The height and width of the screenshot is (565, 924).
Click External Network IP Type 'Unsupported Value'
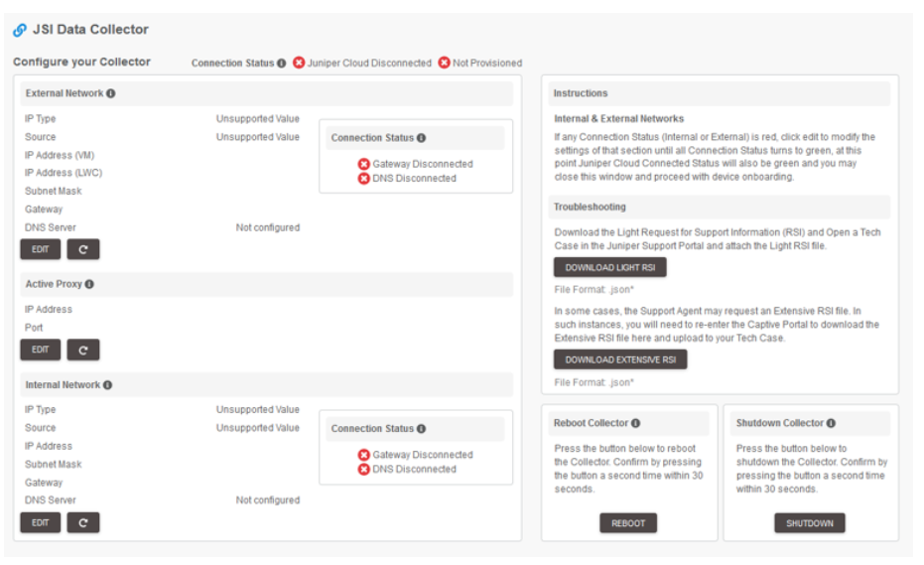(x=257, y=119)
